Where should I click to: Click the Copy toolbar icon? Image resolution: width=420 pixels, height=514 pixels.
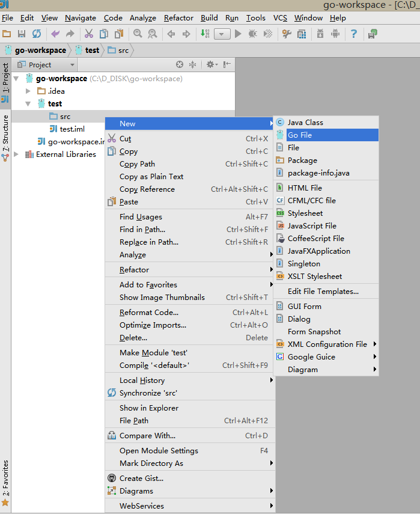click(x=104, y=34)
